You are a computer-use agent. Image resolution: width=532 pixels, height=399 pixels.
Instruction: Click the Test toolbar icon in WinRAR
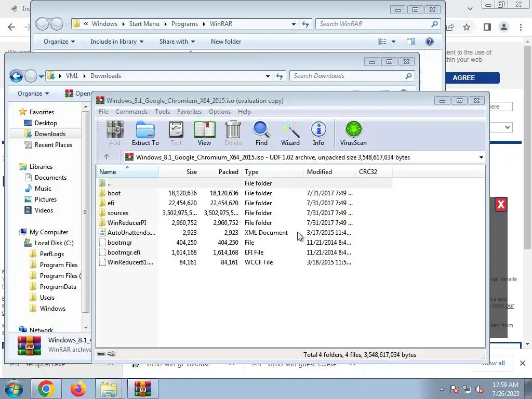pyautogui.click(x=176, y=133)
